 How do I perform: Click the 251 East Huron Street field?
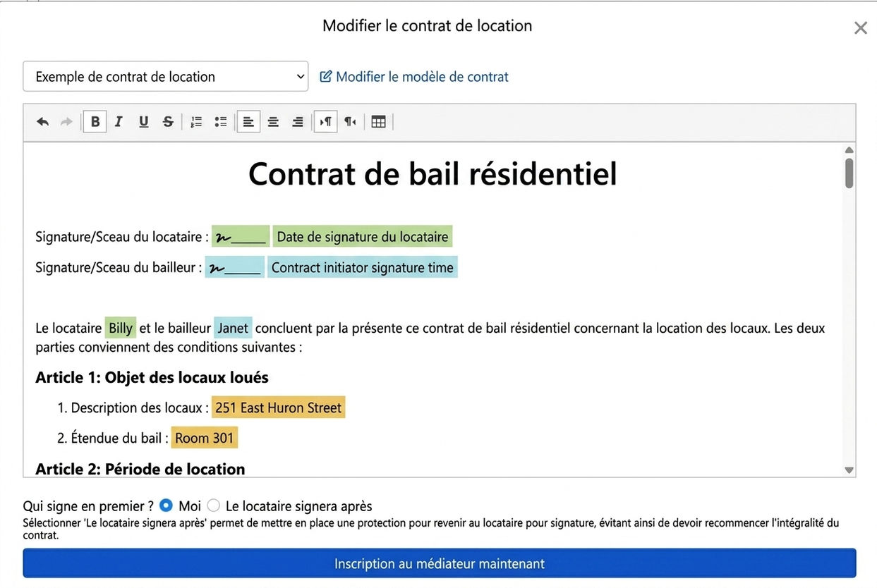[278, 408]
